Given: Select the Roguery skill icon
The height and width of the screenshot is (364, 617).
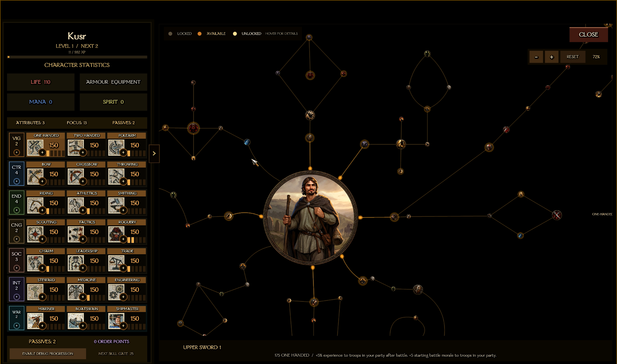Looking at the screenshot, I should coord(116,234).
